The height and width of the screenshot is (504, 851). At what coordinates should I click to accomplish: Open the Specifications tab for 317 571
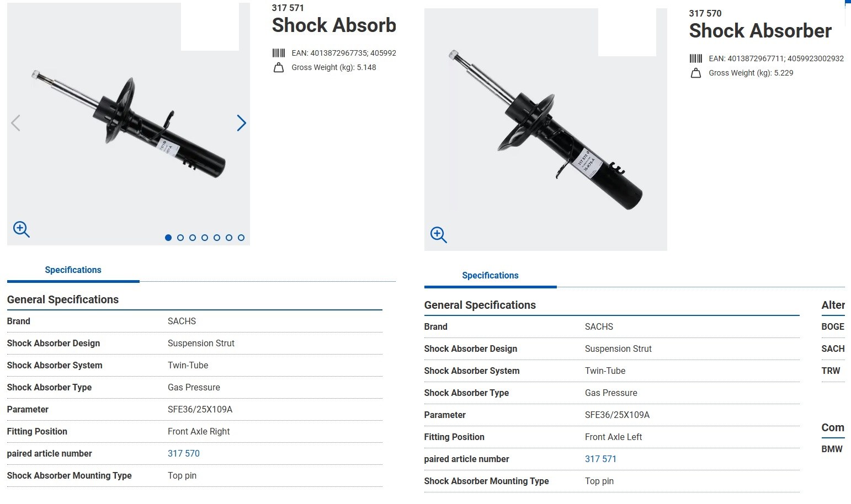73,270
